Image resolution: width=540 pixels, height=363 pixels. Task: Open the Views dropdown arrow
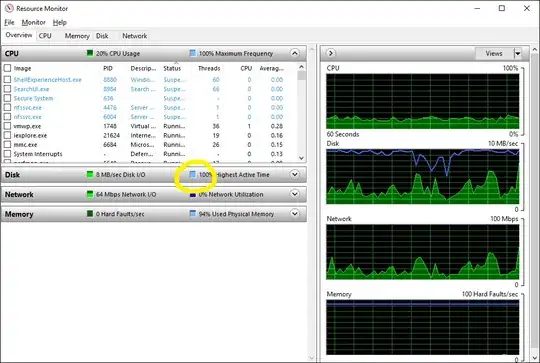tap(517, 53)
